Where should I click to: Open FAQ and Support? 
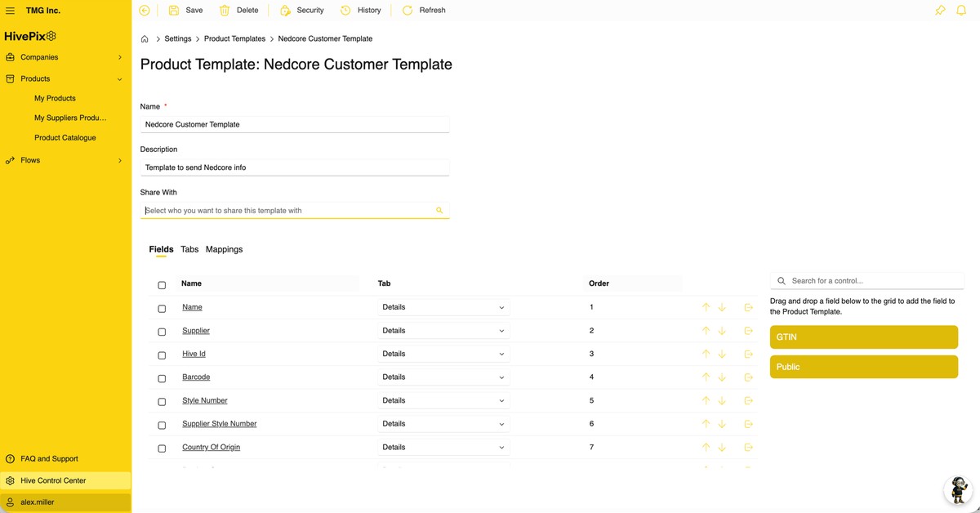pos(49,459)
